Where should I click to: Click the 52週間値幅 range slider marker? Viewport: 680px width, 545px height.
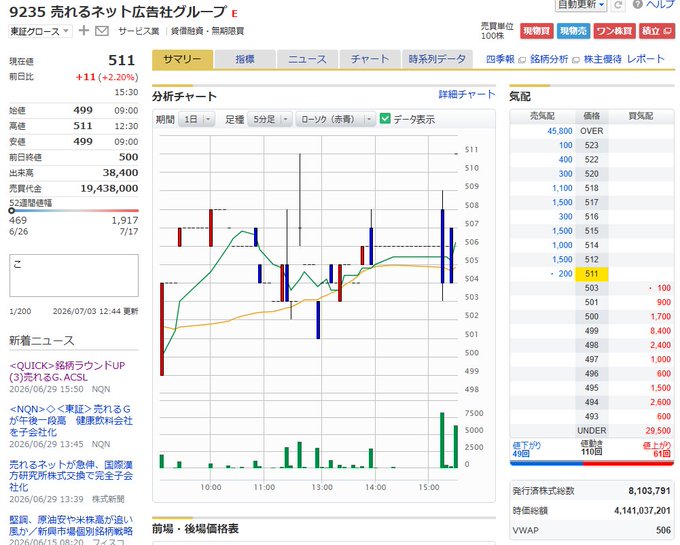click(x=12, y=211)
